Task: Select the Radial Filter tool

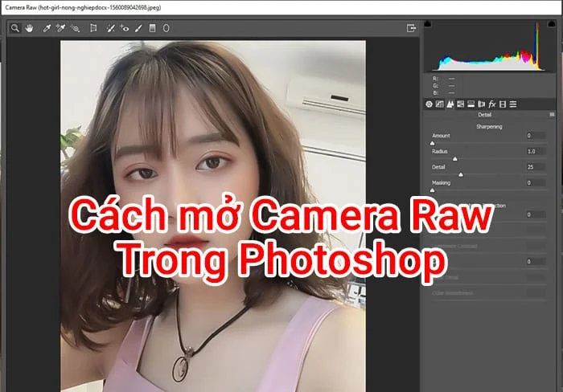Action: (166, 28)
